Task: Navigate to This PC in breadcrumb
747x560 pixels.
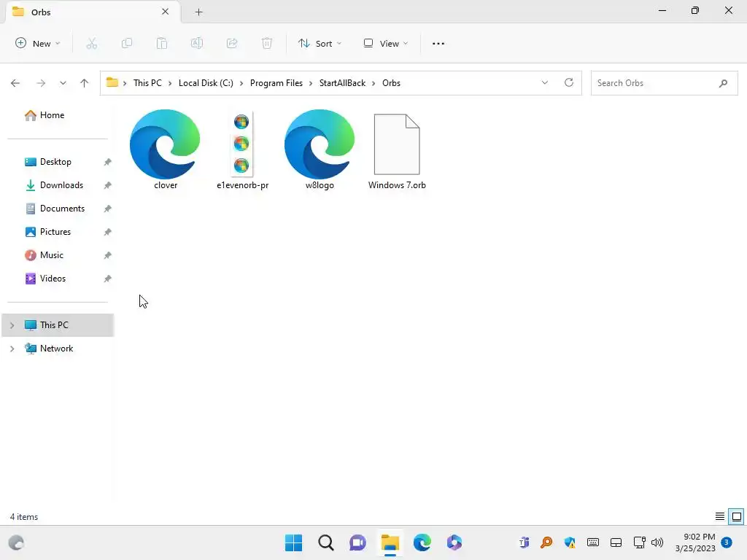Action: 147,83
